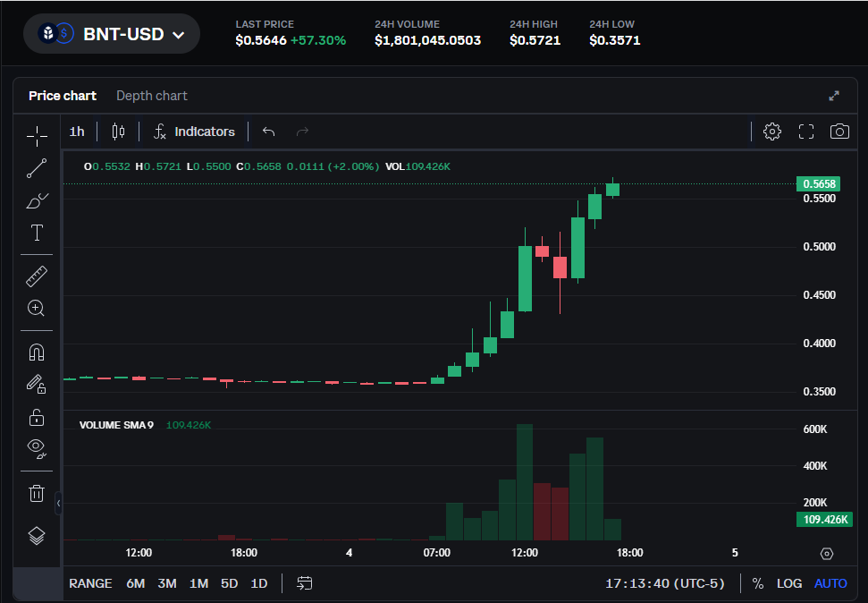Open the go to date calendar icon
The height and width of the screenshot is (603, 868).
pyautogui.click(x=305, y=583)
